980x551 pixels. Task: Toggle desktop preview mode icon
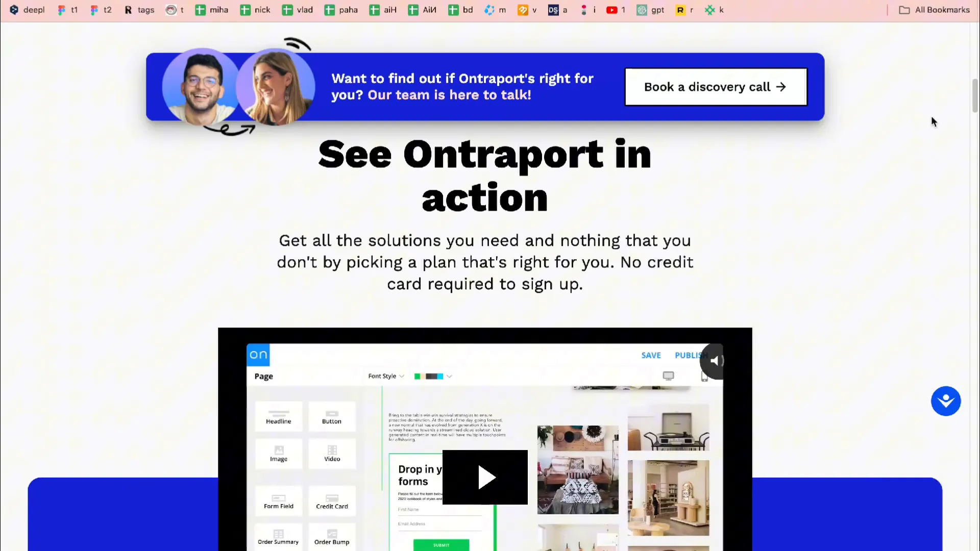(668, 375)
